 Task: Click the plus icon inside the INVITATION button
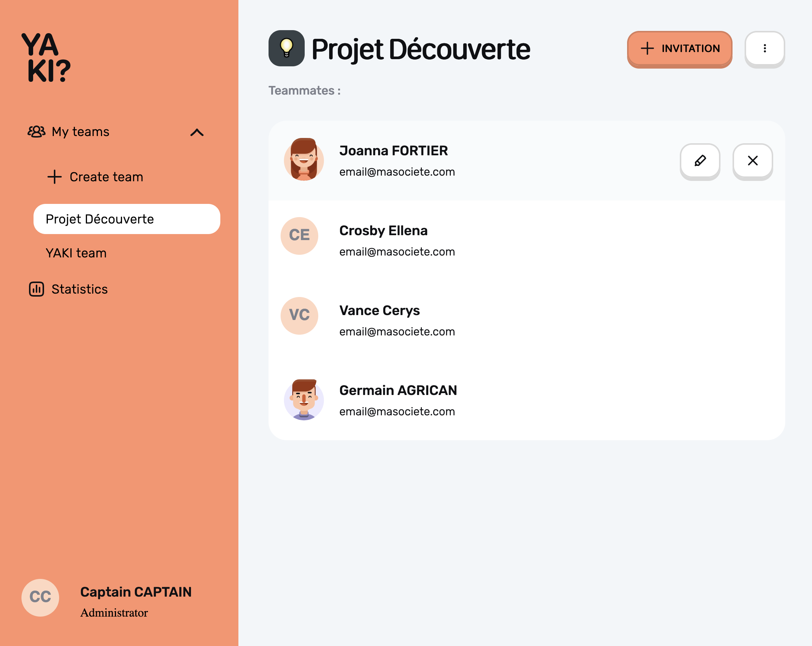(647, 49)
